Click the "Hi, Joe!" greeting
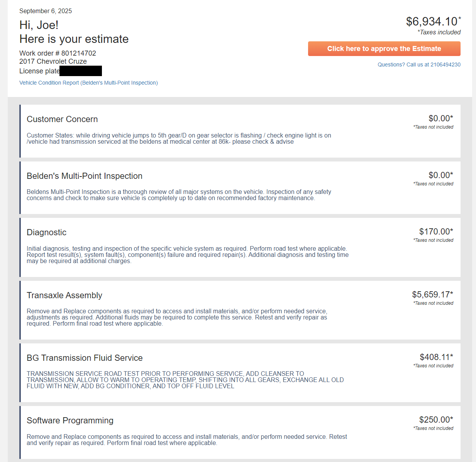Screen dimensions: 476x462 39,25
